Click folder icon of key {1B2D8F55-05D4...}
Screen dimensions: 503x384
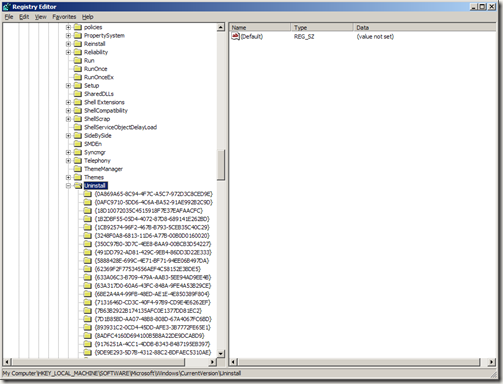point(87,219)
